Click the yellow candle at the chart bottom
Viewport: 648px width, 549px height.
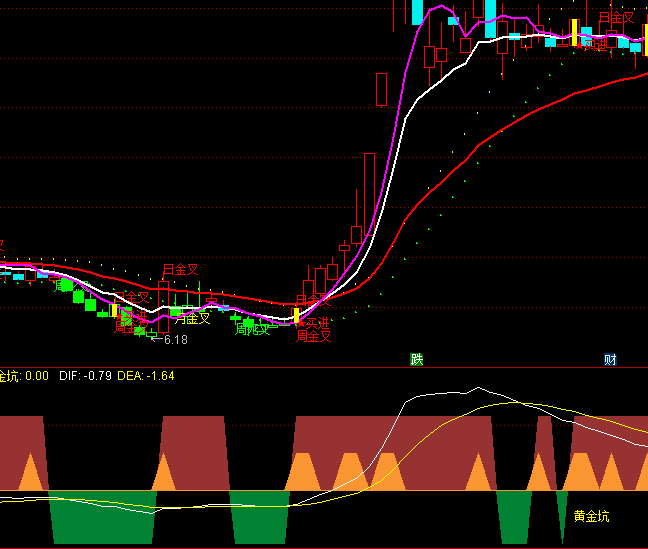coord(296,316)
